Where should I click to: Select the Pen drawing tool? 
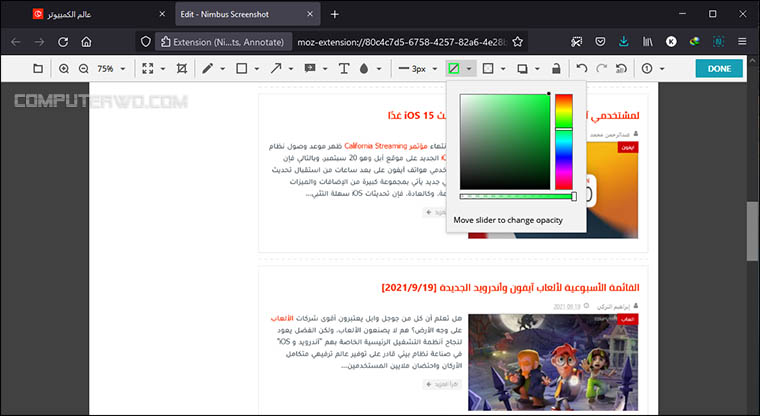[207, 69]
